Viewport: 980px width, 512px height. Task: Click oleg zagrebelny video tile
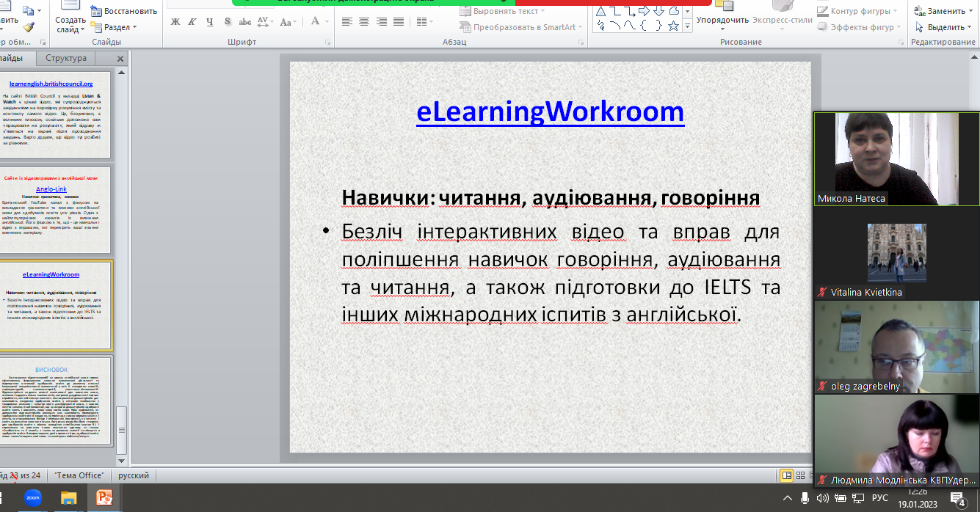click(896, 347)
